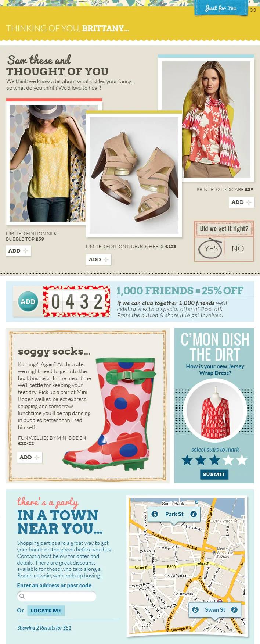The image size is (260, 644).
Task: Add the Fun Wellies by Mini Boden
Action: [30, 457]
